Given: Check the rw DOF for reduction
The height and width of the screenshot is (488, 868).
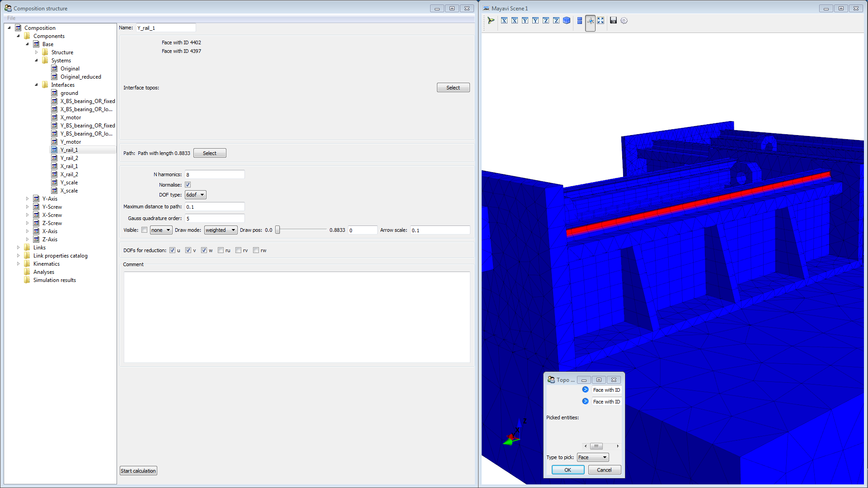Looking at the screenshot, I should [x=256, y=250].
